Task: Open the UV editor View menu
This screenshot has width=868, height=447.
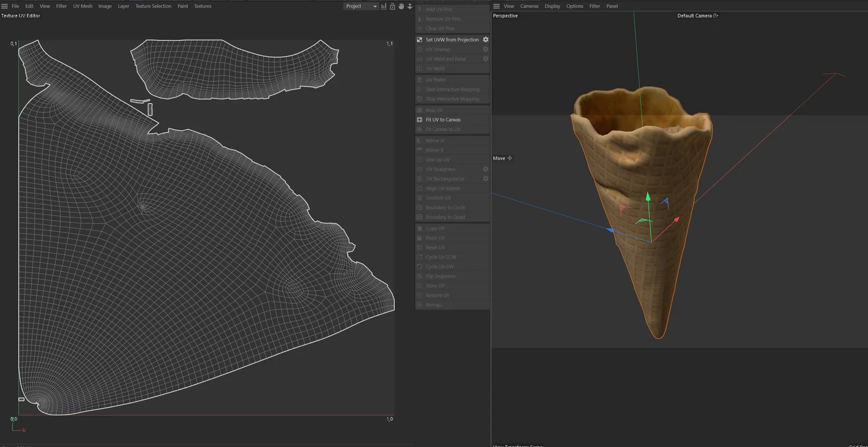Action: point(44,6)
